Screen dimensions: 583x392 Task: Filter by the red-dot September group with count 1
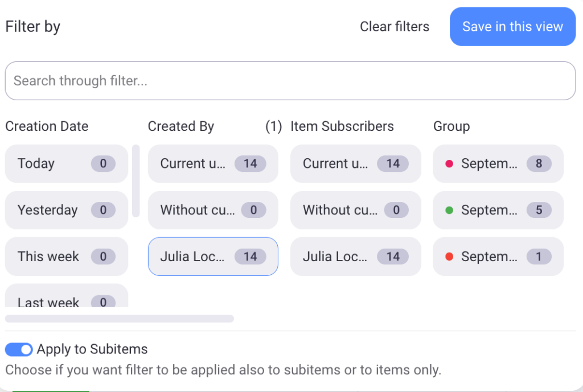[498, 257]
